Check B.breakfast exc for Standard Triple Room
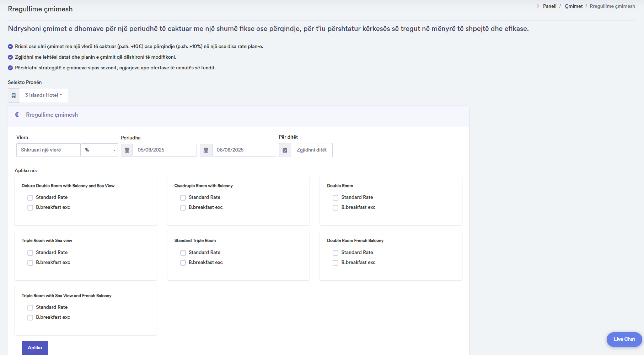 pos(183,263)
